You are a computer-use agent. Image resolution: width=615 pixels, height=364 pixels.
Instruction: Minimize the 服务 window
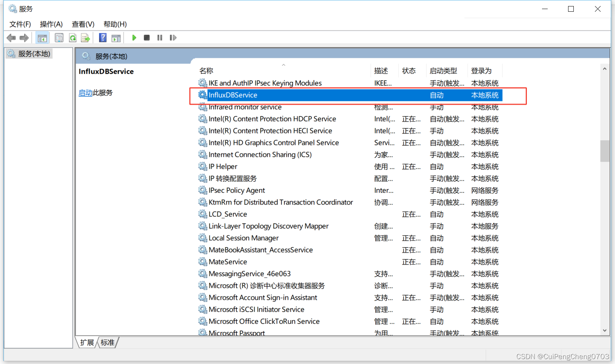tap(545, 9)
